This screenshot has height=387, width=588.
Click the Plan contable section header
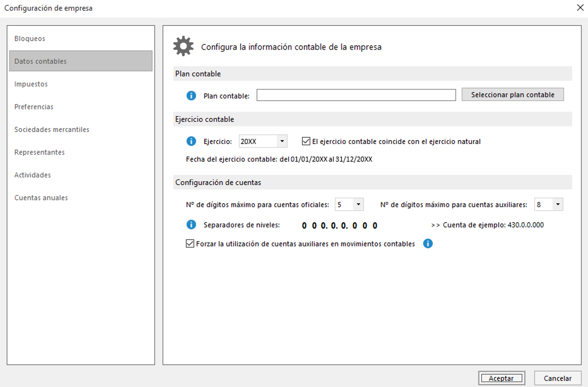[x=372, y=74]
